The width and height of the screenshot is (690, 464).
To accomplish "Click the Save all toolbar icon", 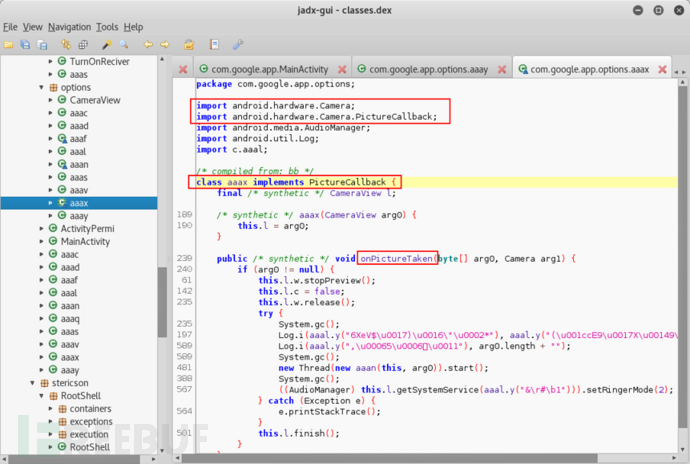I will pyautogui.click(x=27, y=45).
